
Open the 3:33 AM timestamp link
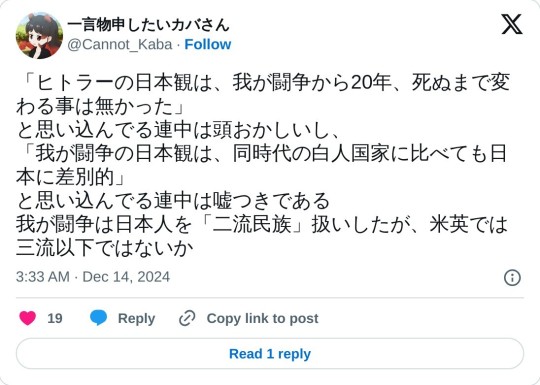43,277
